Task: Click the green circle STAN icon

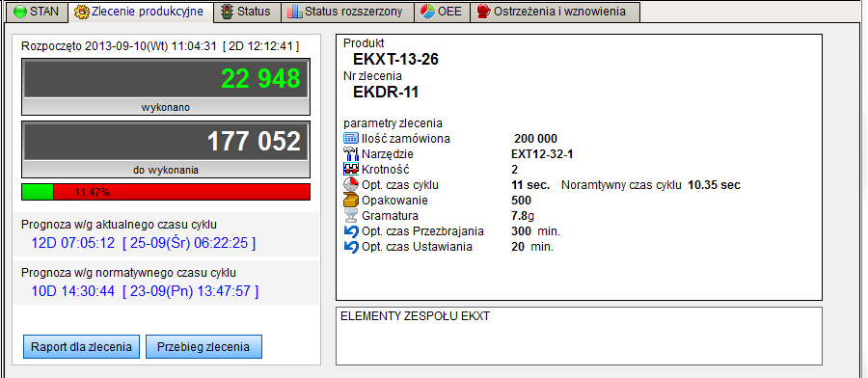Action: pyautogui.click(x=20, y=12)
